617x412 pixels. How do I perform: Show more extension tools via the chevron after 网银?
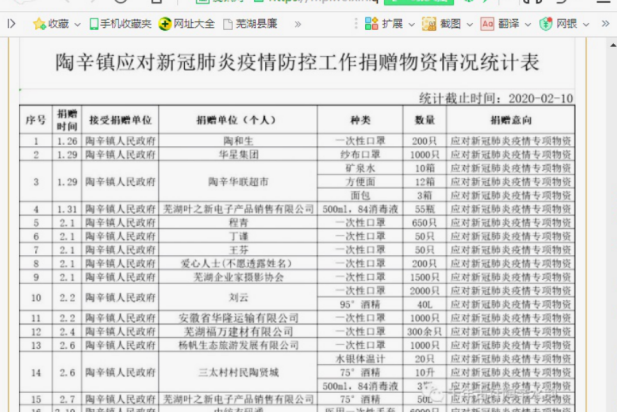pyautogui.click(x=605, y=24)
